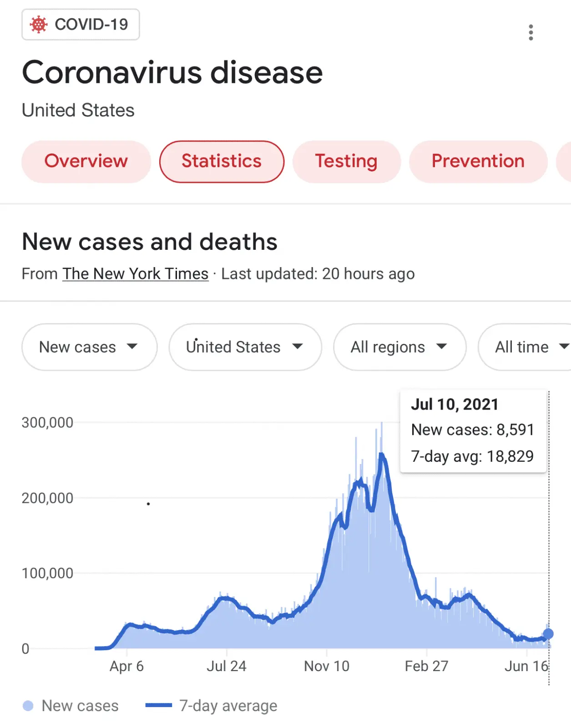This screenshot has width=571, height=728.
Task: Click the arrow on New cases dropdown
Action: point(132,347)
